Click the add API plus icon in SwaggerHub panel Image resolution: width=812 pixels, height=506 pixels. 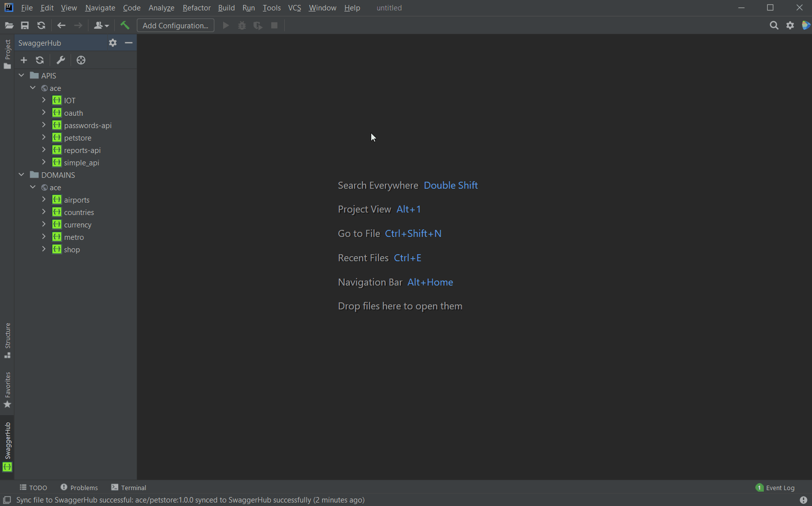[23, 60]
